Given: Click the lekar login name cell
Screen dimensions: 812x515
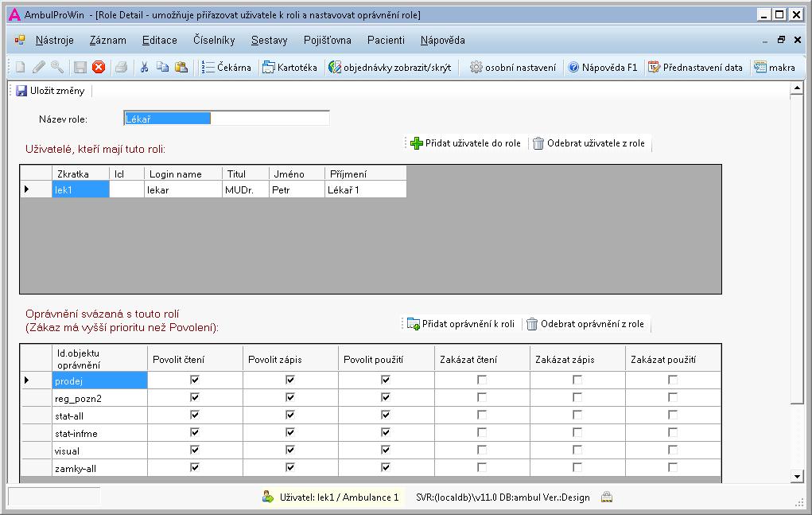Looking at the screenshot, I should coord(183,189).
